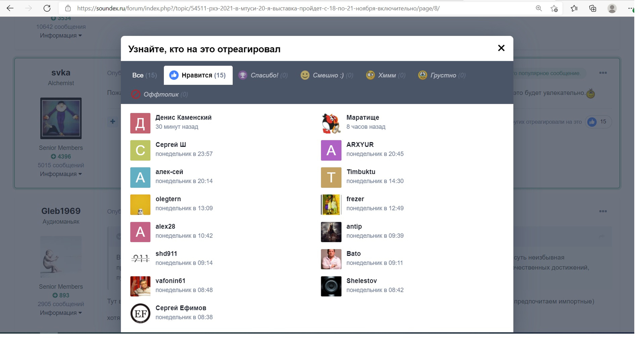Screen dimensions: 644x340
Task: Open the Спасибо! (0) tab
Action: (263, 75)
